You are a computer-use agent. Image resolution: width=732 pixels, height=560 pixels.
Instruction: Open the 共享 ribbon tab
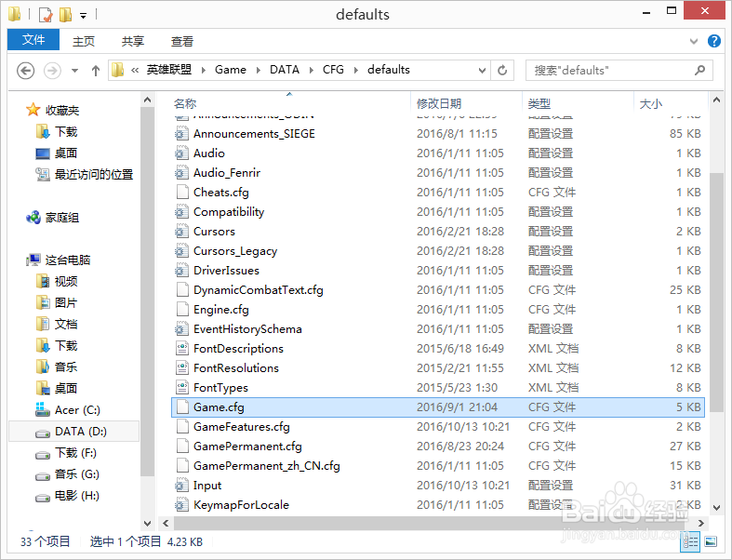[x=133, y=41]
